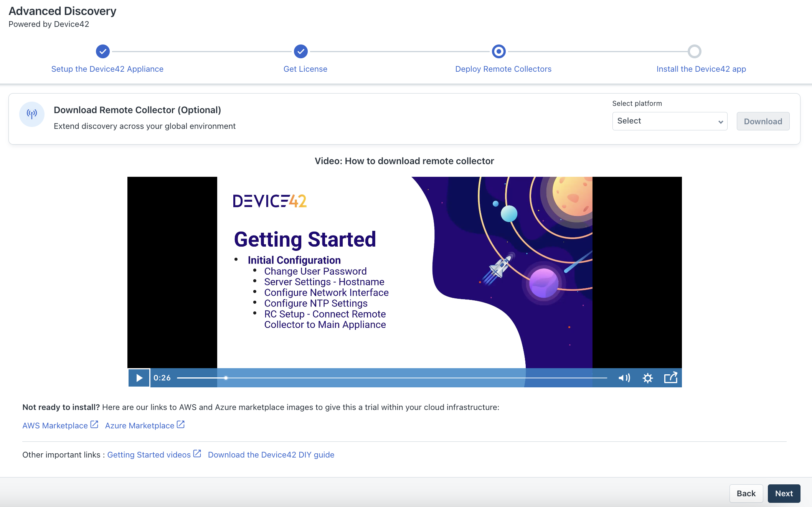812x507 pixels.
Task: Open Install the Device42 app step label
Action: coord(701,69)
